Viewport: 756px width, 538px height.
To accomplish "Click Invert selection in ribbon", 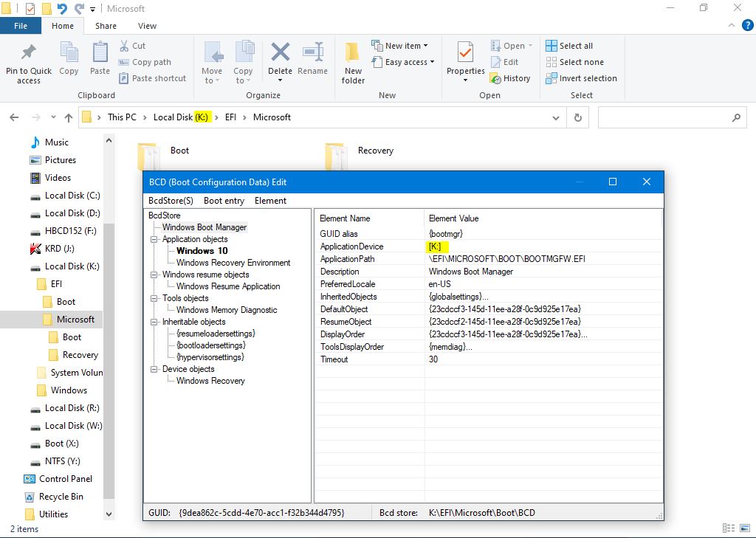I will point(581,78).
